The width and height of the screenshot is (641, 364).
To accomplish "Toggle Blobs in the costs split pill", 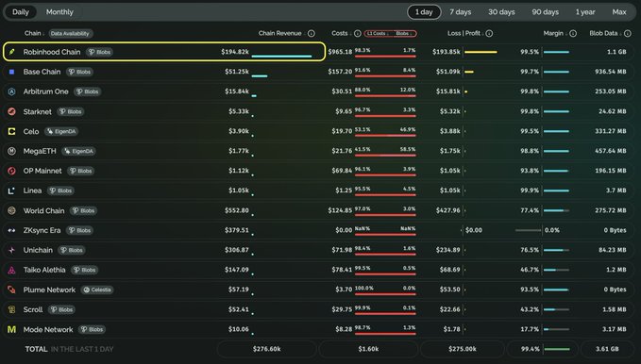I will (404, 34).
